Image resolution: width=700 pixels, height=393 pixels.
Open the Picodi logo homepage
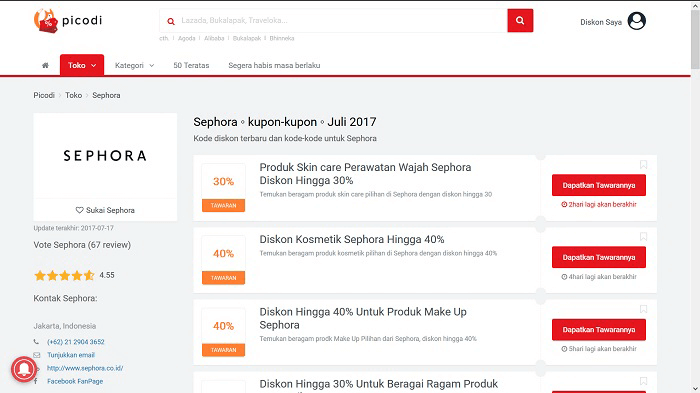(68, 21)
